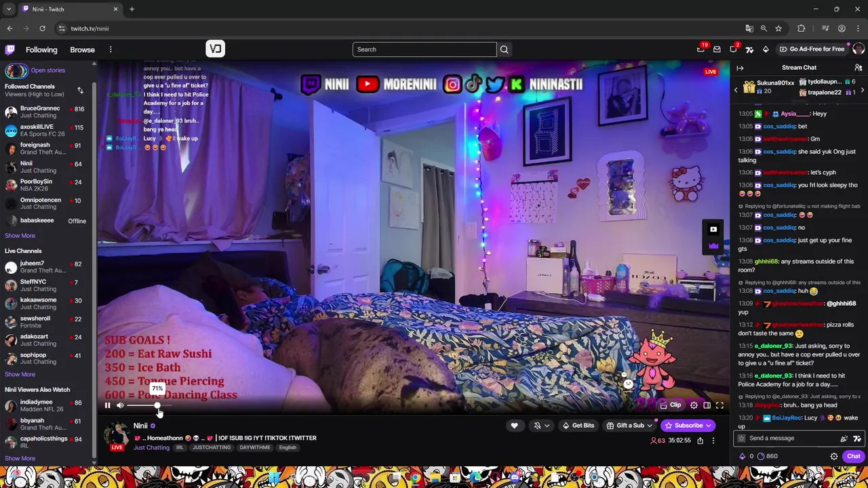Click the purple Chat send button
The height and width of the screenshot is (488, 868).
[x=853, y=456]
